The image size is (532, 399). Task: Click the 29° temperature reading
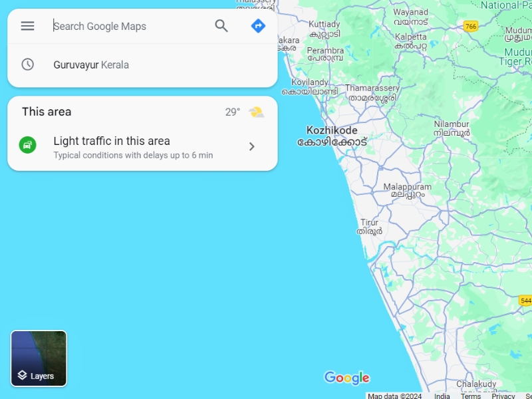(233, 112)
